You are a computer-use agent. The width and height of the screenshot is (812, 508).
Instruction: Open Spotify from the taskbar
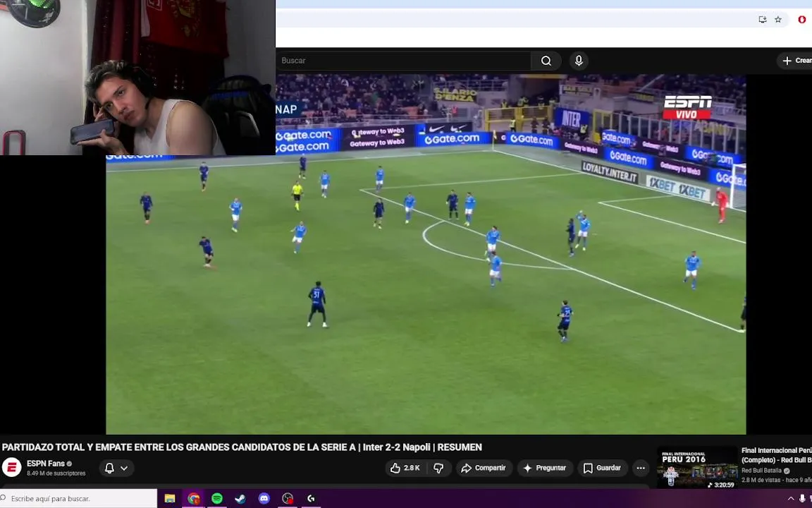pyautogui.click(x=217, y=499)
